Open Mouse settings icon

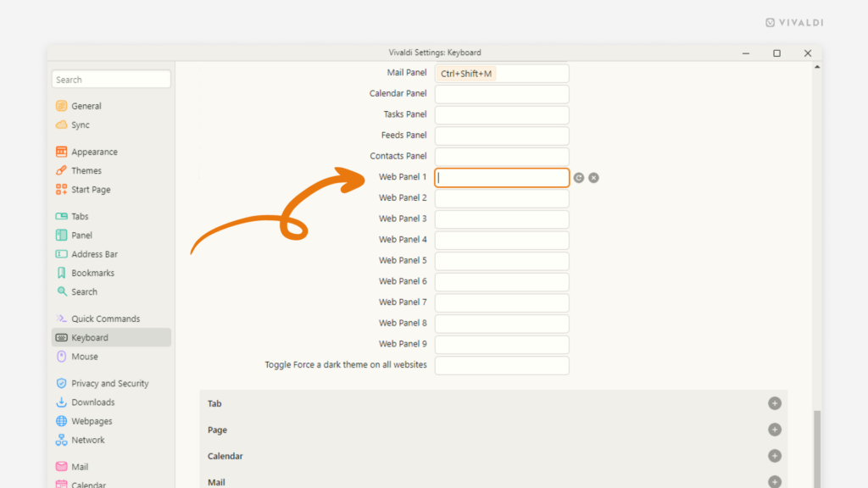click(x=61, y=357)
